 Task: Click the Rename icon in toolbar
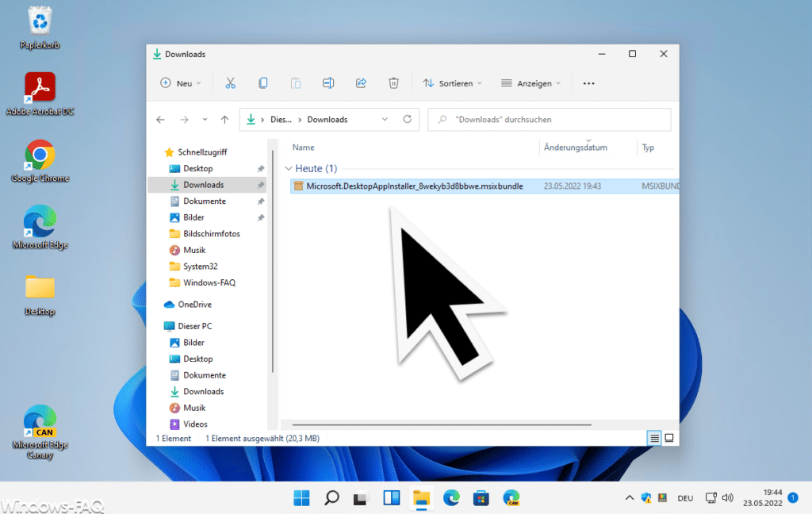coord(328,83)
